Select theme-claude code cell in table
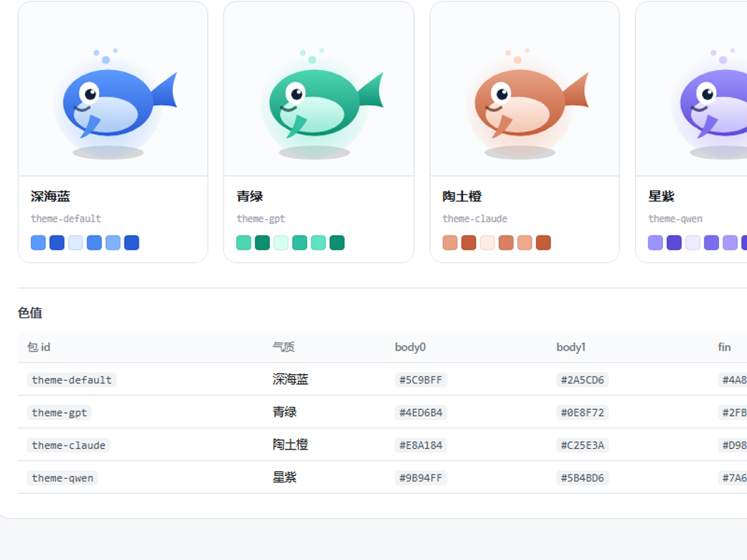 (x=68, y=445)
